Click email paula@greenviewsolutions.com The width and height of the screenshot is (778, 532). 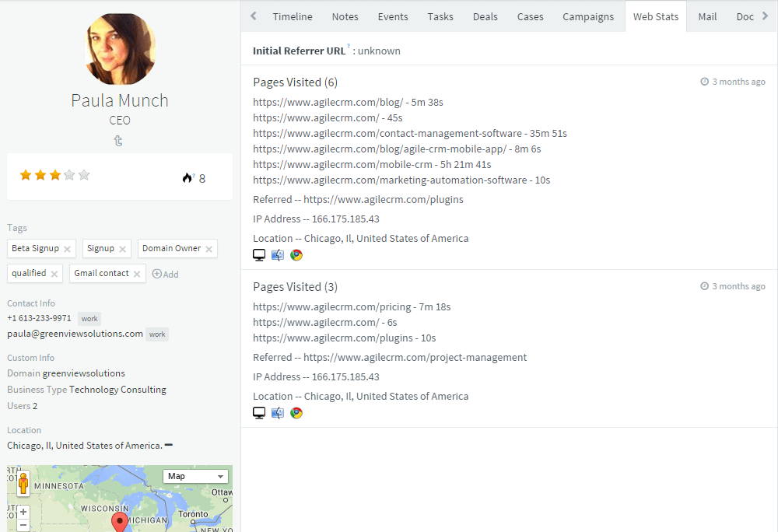pyautogui.click(x=75, y=334)
